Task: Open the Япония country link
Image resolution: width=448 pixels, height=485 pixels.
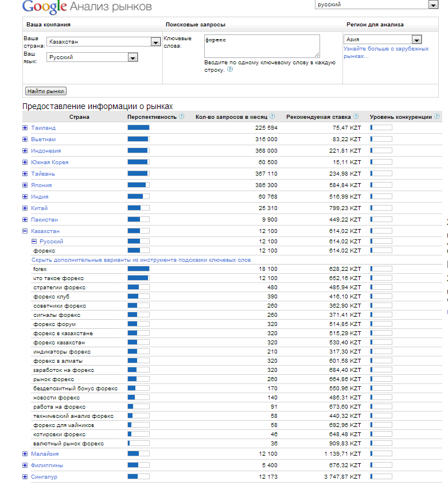Action: [x=41, y=185]
